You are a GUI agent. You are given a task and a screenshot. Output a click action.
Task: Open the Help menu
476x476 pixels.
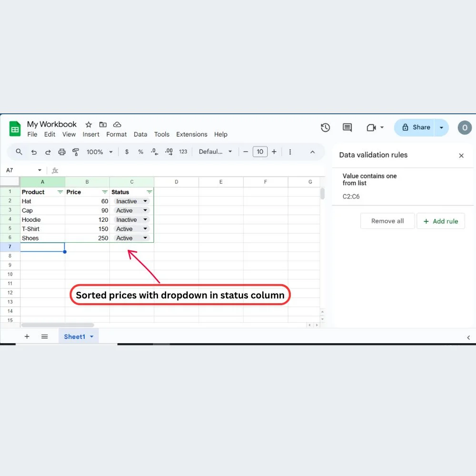[x=221, y=134]
